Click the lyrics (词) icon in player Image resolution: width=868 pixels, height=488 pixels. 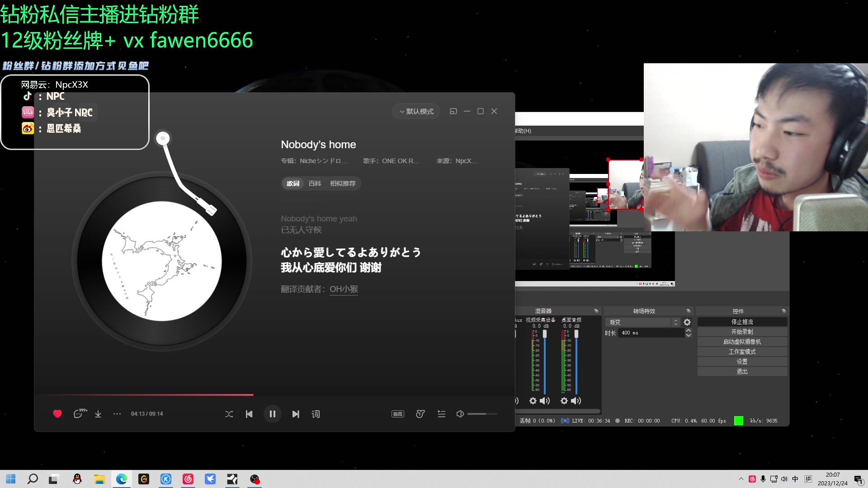point(315,414)
